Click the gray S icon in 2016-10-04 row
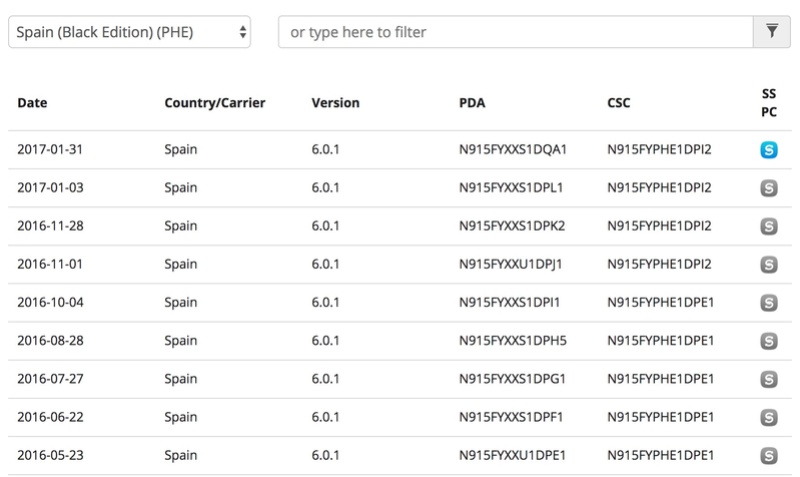 click(768, 303)
